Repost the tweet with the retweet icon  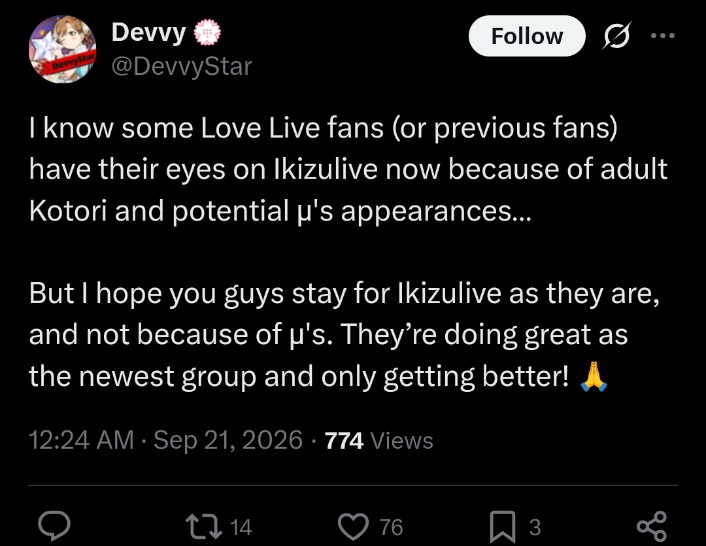click(204, 527)
